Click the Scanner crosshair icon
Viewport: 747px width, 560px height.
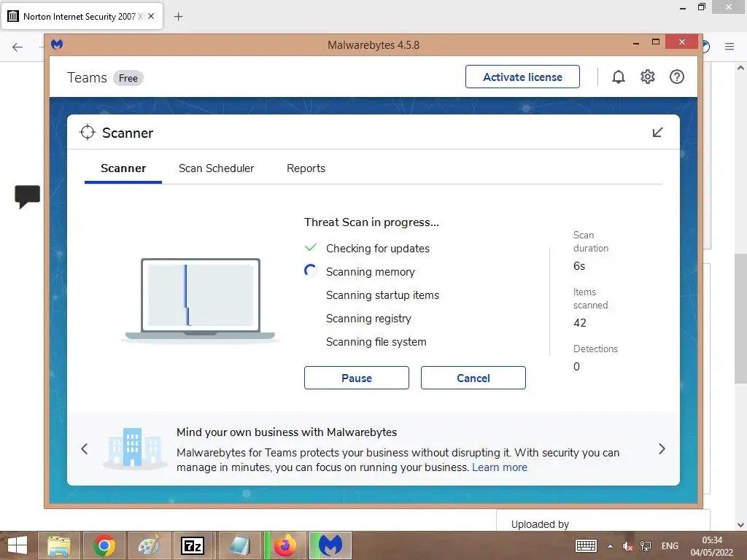pyautogui.click(x=88, y=133)
